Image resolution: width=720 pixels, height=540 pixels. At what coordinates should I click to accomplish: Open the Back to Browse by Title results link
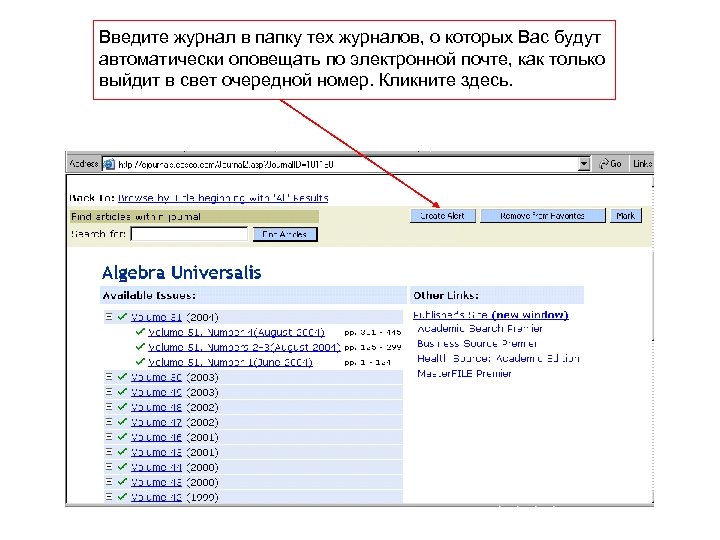[223, 198]
